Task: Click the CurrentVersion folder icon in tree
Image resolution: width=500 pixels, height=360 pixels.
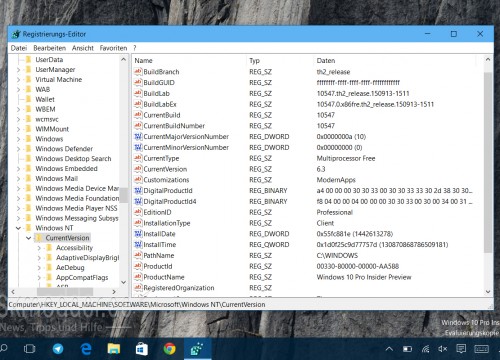Action: [39, 238]
